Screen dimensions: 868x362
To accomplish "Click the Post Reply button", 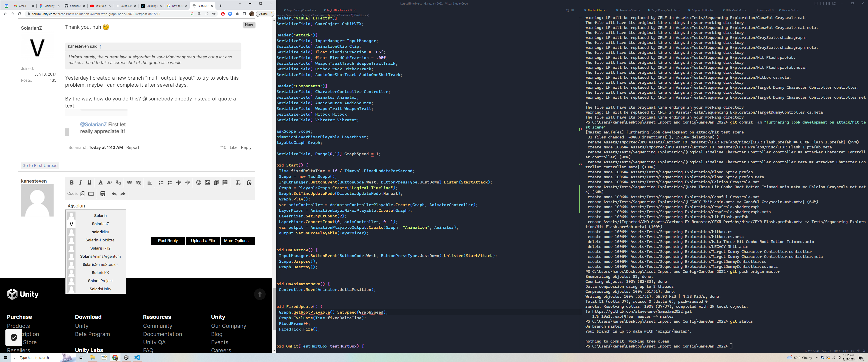I will pos(167,241).
